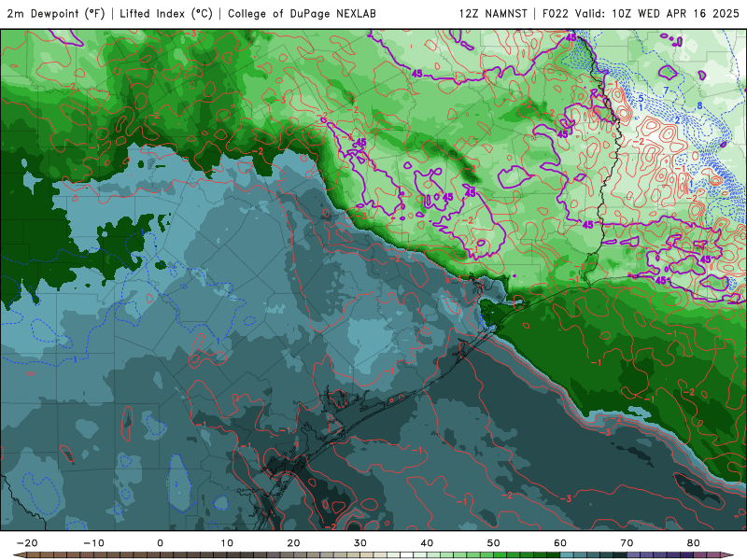The image size is (747, 560).
Task: Click the blue '7' lifted index contour label
Action: (x=666, y=91)
